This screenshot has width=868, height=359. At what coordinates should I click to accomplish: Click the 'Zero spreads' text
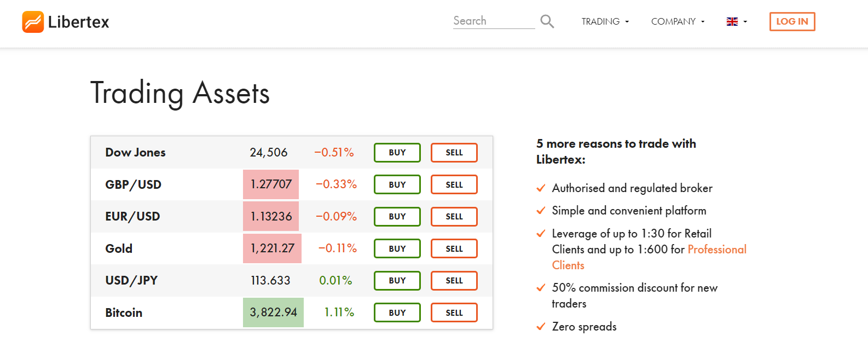tap(584, 327)
